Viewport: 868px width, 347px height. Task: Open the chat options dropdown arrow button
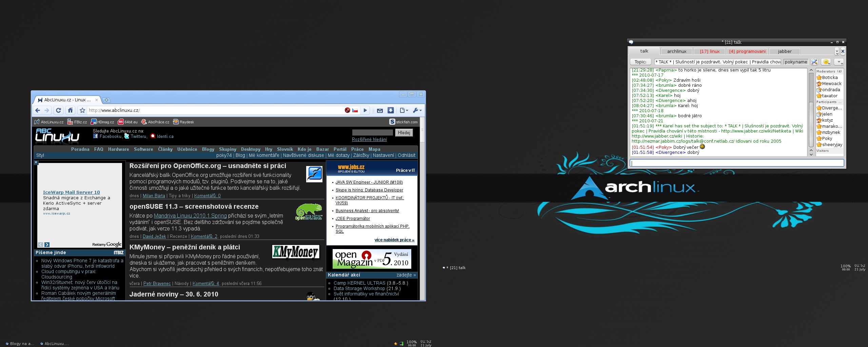click(x=839, y=62)
